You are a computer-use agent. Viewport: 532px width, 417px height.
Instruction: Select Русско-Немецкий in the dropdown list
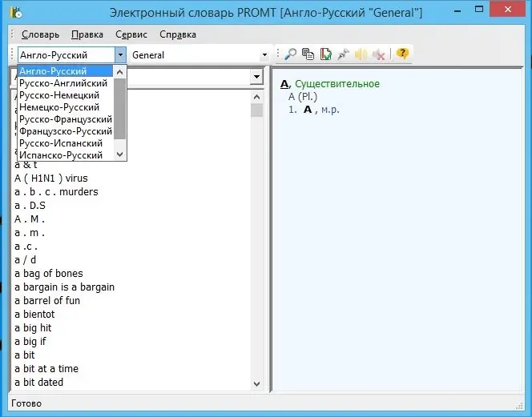pyautogui.click(x=66, y=95)
